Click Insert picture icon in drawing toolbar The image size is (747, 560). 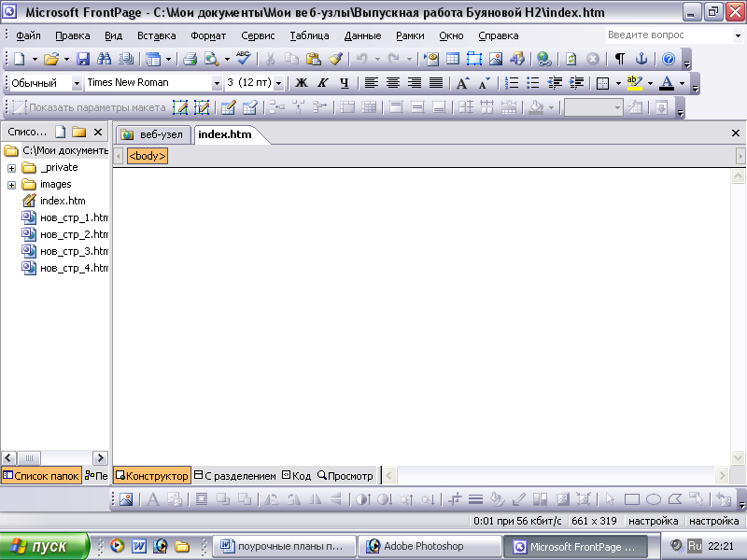pyautogui.click(x=126, y=499)
